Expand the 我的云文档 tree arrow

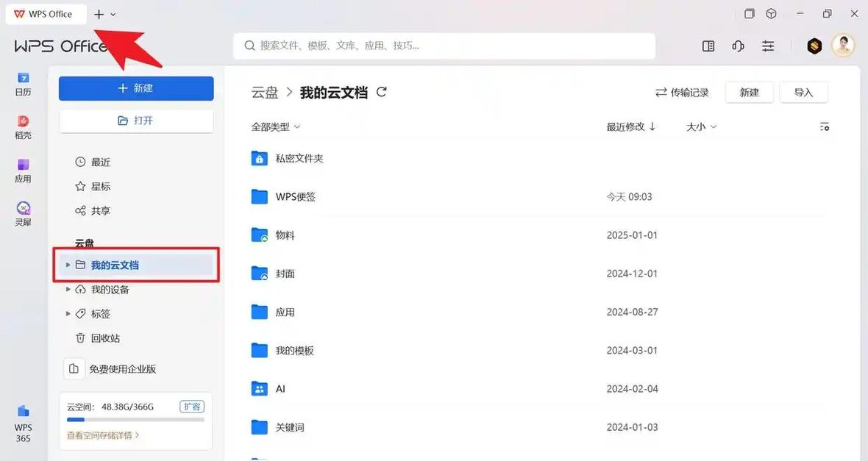tap(68, 265)
